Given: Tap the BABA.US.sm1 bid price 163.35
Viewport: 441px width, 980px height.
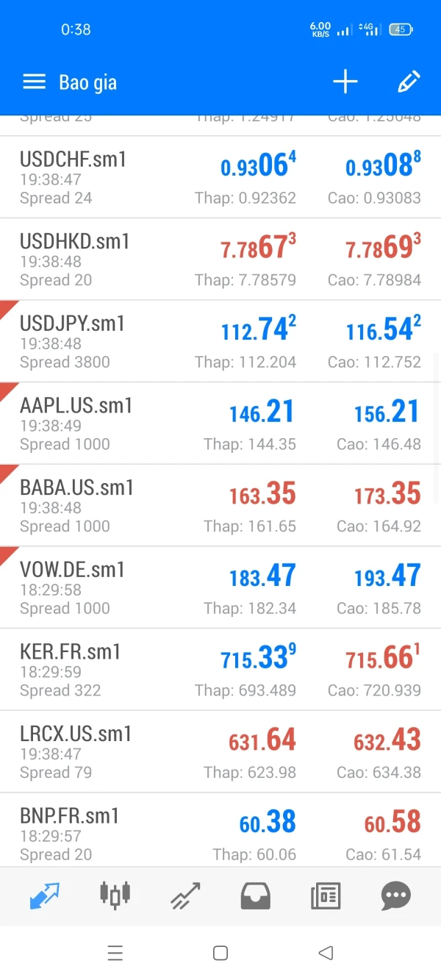Looking at the screenshot, I should coord(262,494).
